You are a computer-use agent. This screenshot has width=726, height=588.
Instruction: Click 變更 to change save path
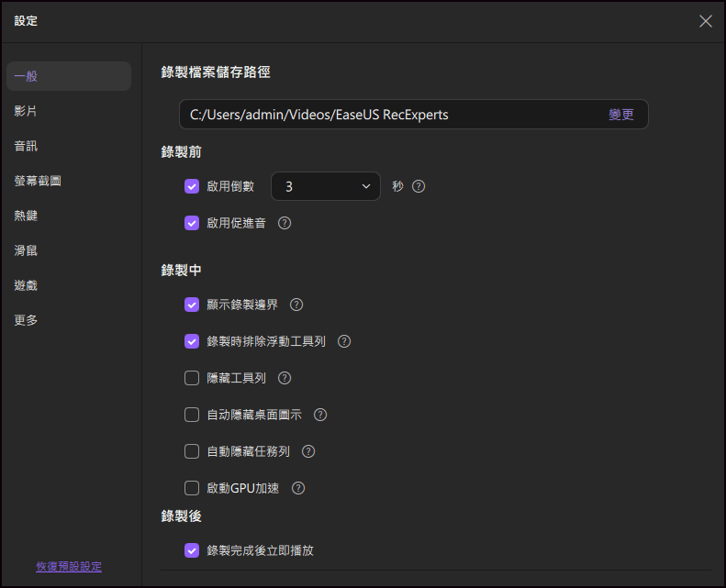pos(620,115)
